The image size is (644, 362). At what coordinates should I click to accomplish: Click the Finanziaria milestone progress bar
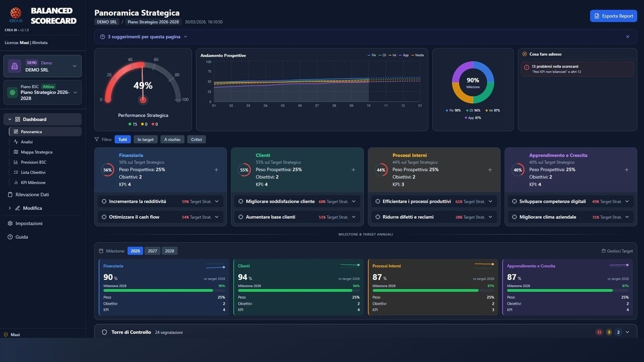(159, 290)
